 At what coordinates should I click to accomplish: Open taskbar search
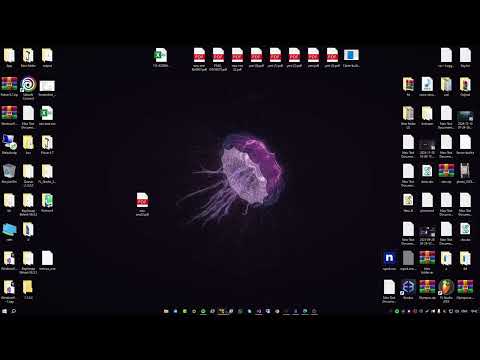point(14,311)
